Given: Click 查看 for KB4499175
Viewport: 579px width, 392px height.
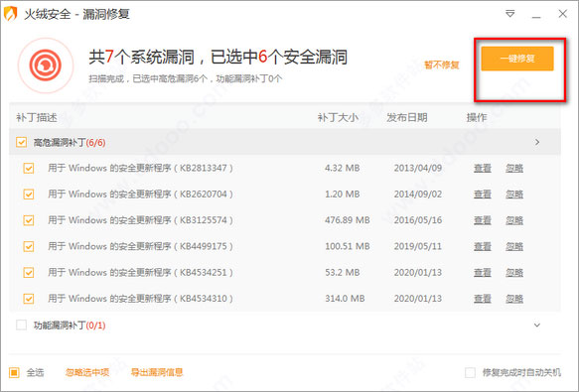Looking at the screenshot, I should click(483, 246).
